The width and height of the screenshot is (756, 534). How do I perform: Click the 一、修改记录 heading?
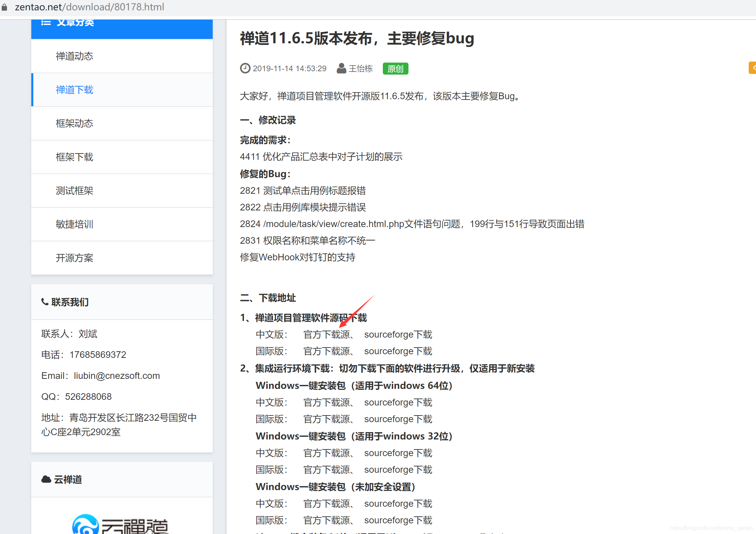268,120
